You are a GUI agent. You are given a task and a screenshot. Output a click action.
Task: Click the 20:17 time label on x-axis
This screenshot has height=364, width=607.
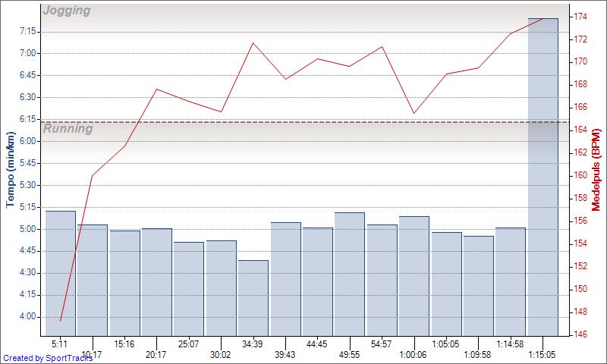156,354
